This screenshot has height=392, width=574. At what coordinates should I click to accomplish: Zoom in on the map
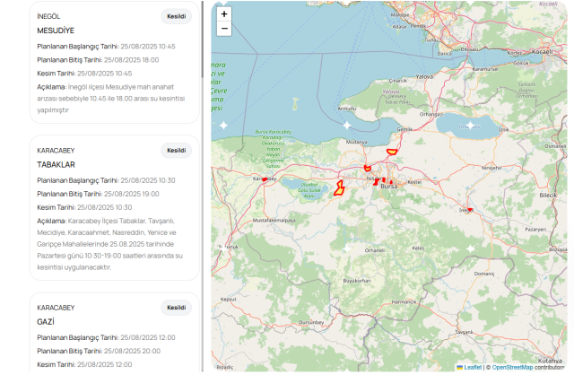point(224,14)
